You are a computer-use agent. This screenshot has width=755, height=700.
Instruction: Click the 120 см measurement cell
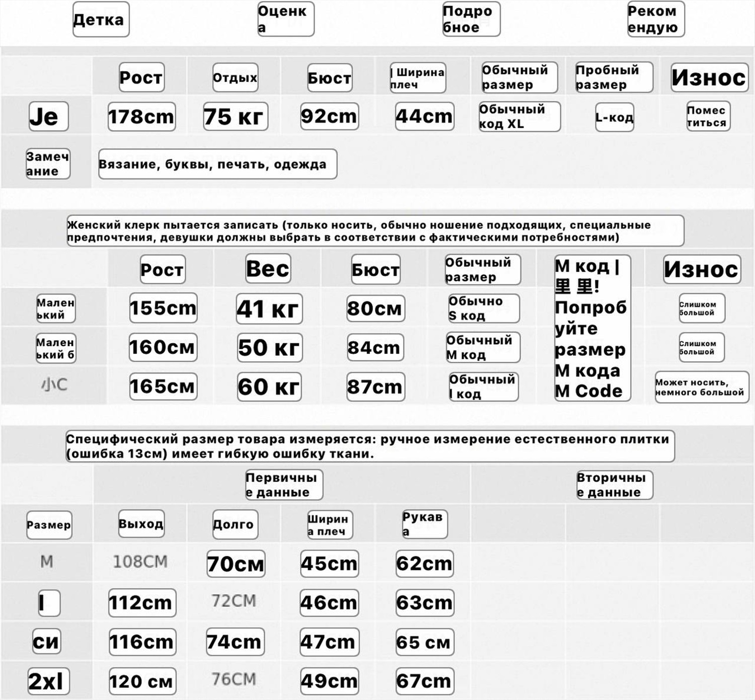pyautogui.click(x=142, y=681)
